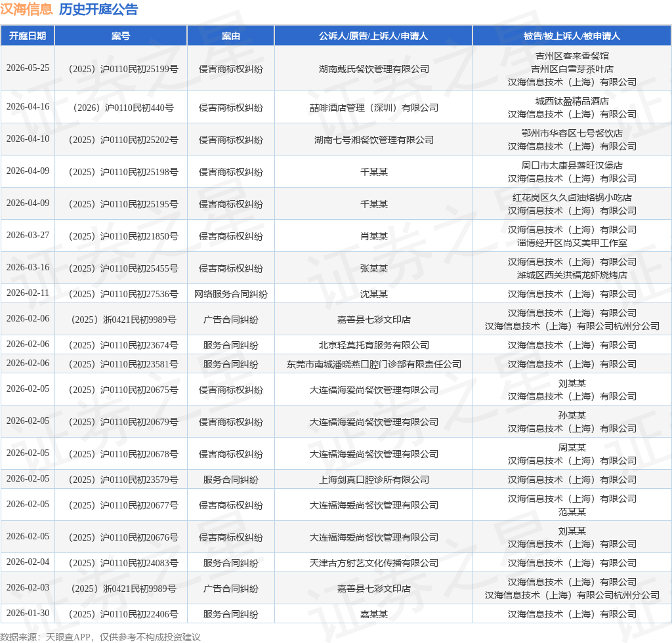Click plaintiff 喆啡酒店管理（深圳）有限公司

coord(373,108)
